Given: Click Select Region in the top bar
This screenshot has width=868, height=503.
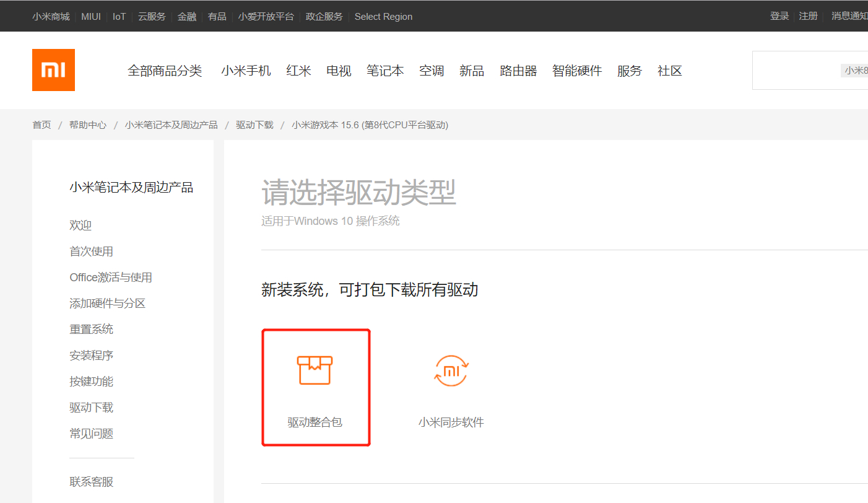Looking at the screenshot, I should (383, 17).
